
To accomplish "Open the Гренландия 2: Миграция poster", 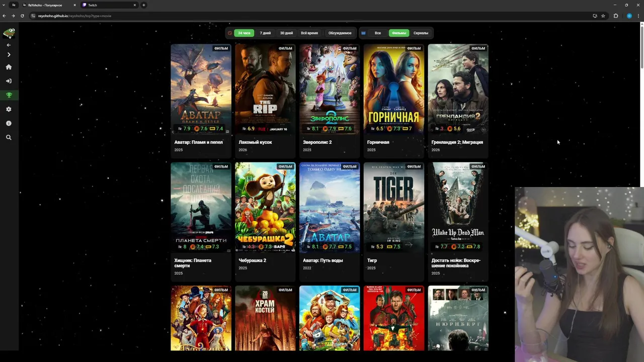I will [458, 89].
